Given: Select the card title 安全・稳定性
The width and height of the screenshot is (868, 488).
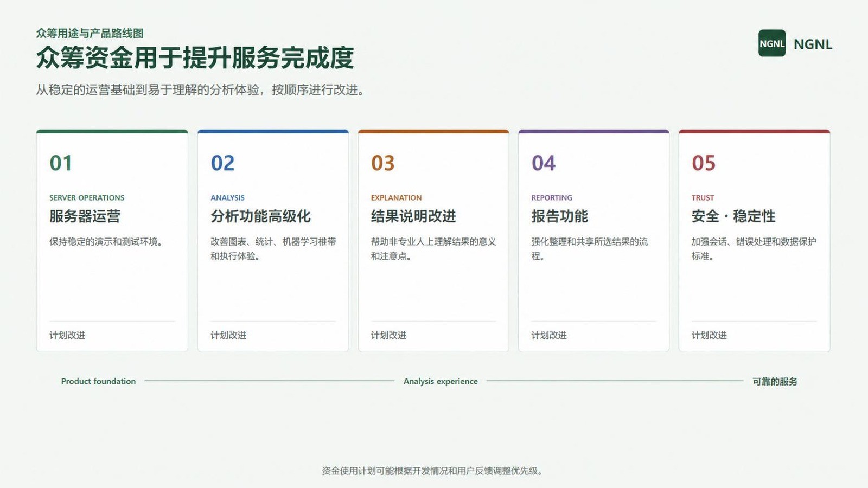Looking at the screenshot, I should (733, 216).
